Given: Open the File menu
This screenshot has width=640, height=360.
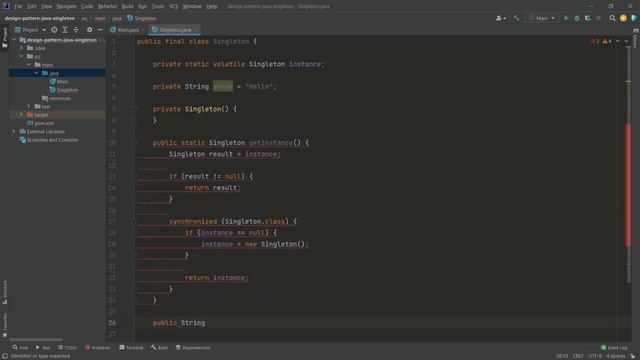Looking at the screenshot, I should [18, 6].
